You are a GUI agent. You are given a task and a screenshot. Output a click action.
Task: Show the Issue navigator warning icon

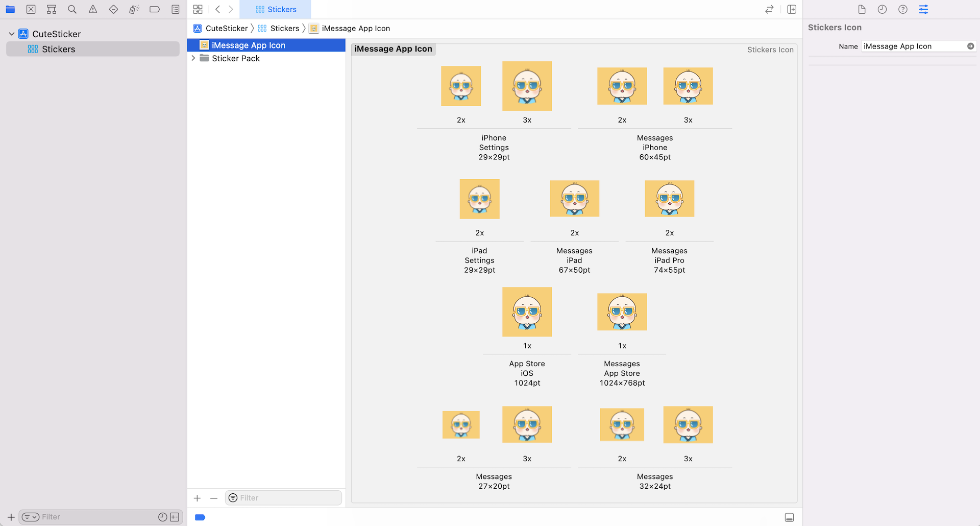(93, 9)
